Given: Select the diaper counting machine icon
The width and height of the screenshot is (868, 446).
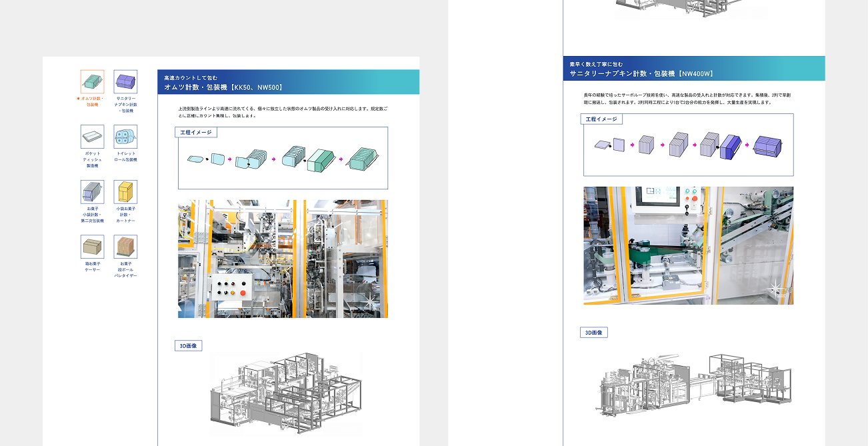Looking at the screenshot, I should (x=92, y=81).
